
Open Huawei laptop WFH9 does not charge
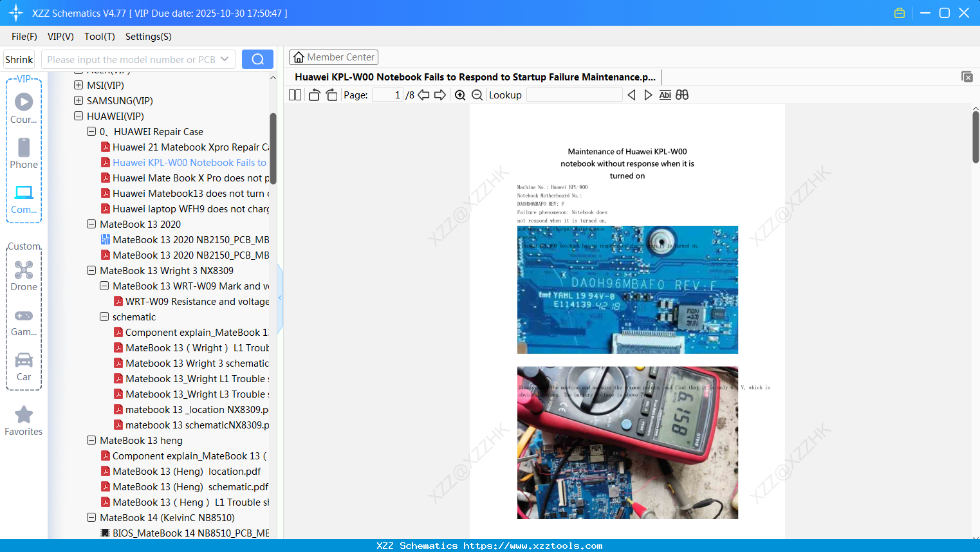(185, 209)
